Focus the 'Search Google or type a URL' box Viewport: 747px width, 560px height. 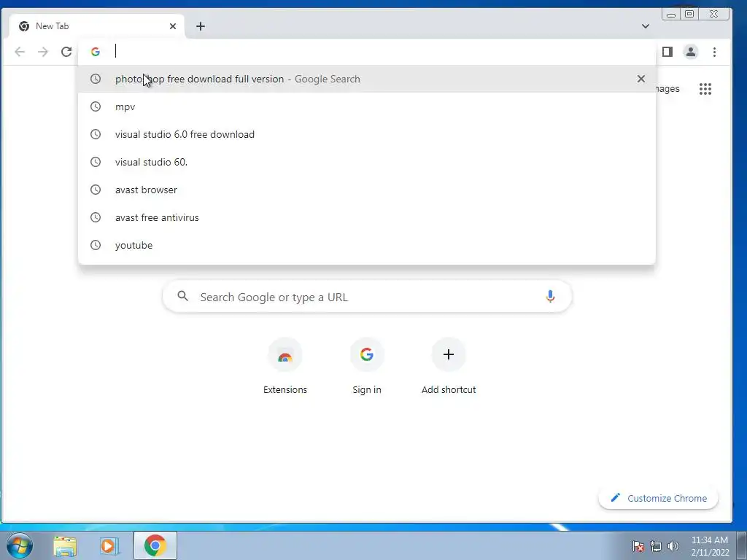[367, 297]
